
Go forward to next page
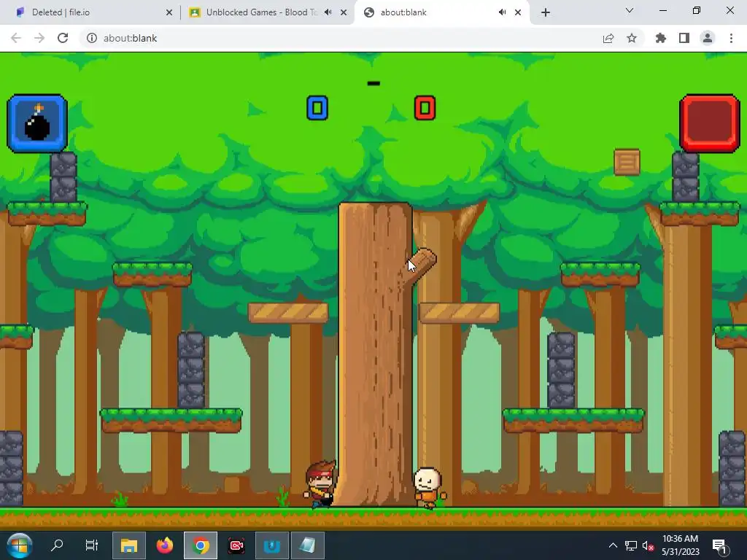click(39, 38)
